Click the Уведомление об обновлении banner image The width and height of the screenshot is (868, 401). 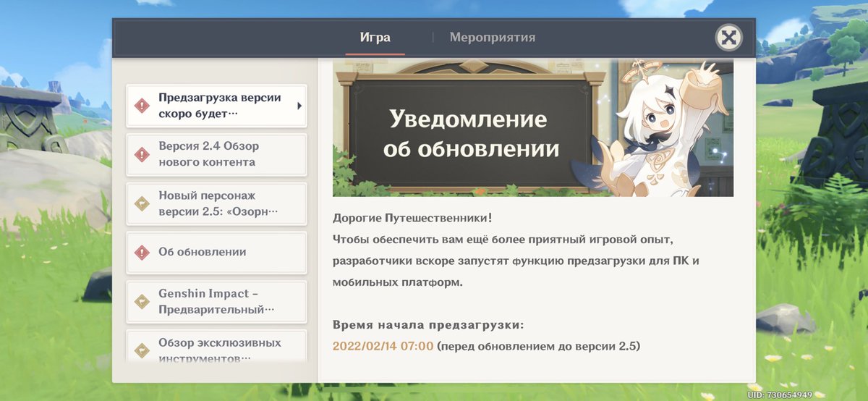tap(533, 128)
